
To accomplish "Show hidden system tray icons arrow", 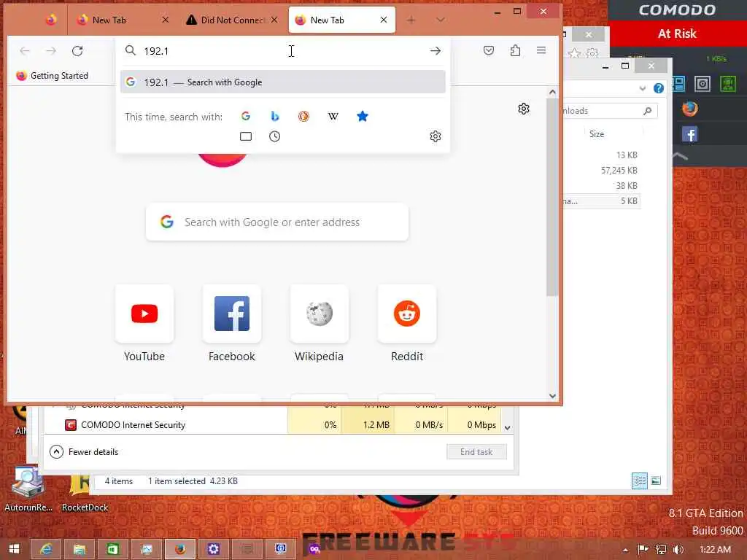I will (x=625, y=550).
